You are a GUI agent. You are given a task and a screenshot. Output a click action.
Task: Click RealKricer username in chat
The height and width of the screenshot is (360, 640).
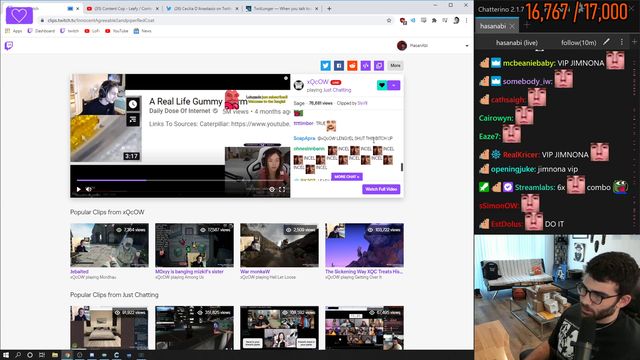click(x=521, y=155)
